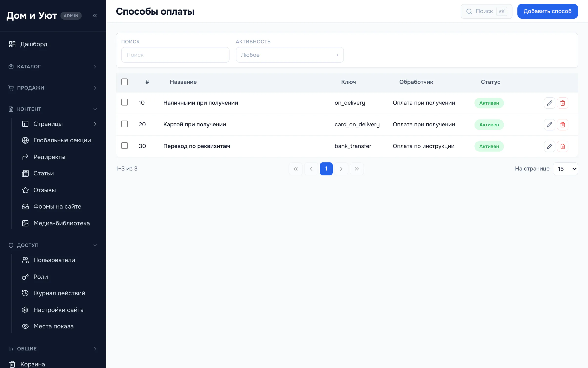Screen dimensions: 588x368
Task: Check the box for row 10
Action: pyautogui.click(x=124, y=102)
